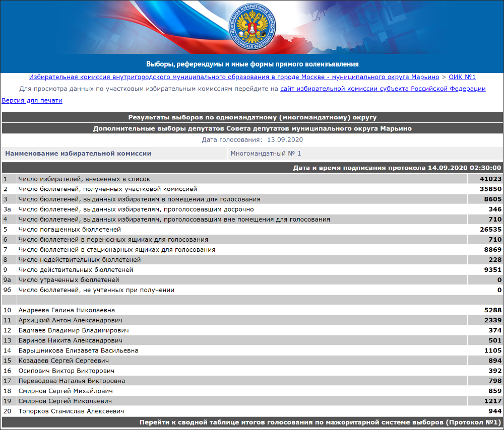Screen dimensions: 504x430
Task: Click the Дополнительные выборы депутатов title row
Action: [252, 128]
